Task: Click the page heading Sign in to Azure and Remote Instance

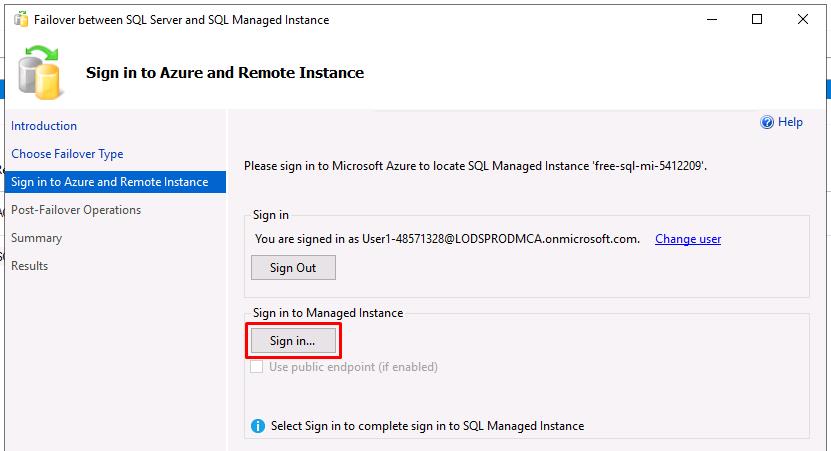Action: point(225,73)
